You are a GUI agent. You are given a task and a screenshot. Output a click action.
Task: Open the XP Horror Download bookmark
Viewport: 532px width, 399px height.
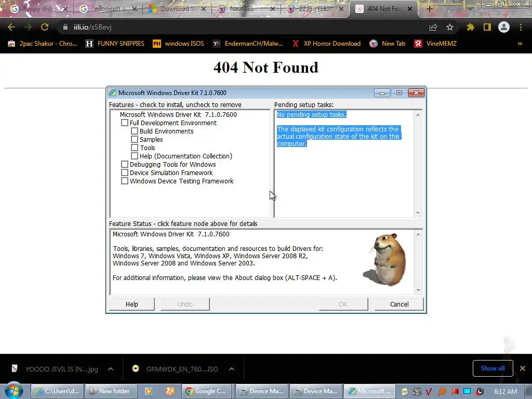click(326, 44)
